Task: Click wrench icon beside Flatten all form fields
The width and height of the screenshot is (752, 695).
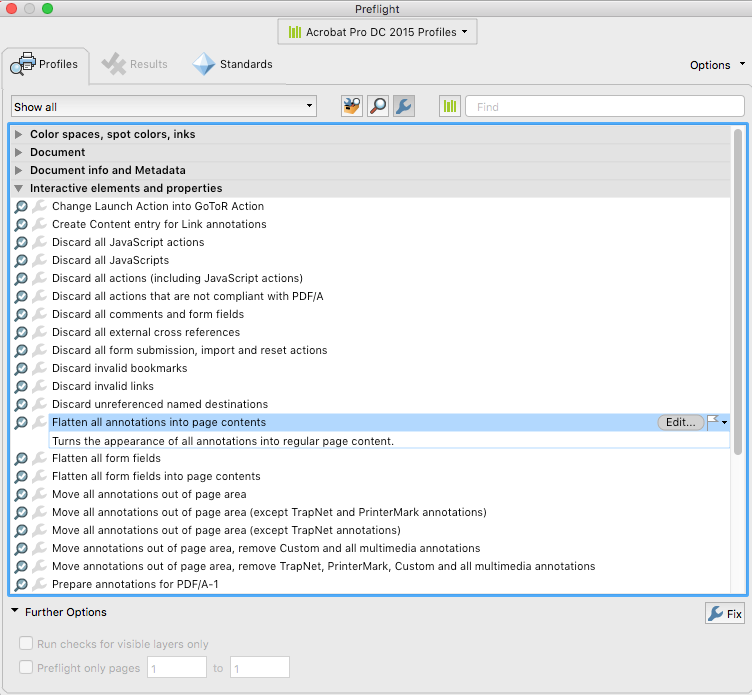Action: [39, 458]
